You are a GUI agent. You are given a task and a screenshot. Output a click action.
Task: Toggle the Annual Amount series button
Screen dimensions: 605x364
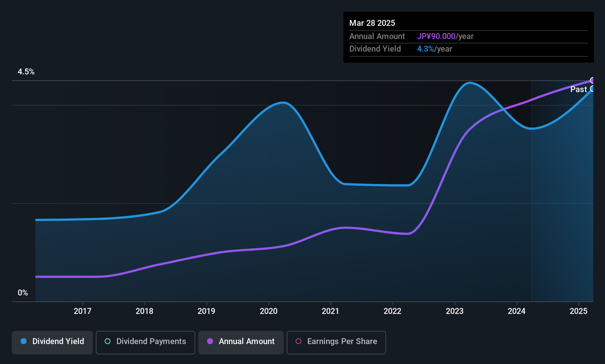pos(241,342)
